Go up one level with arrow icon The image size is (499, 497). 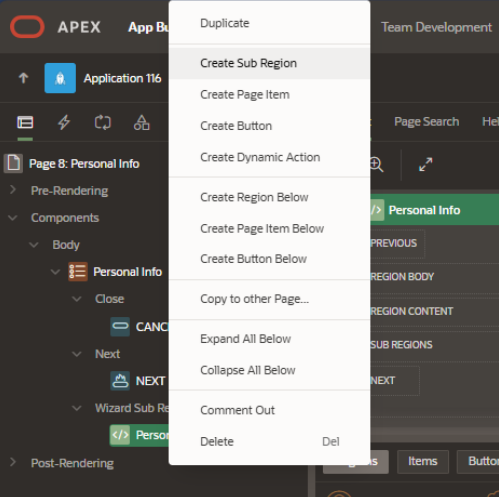pos(23,78)
